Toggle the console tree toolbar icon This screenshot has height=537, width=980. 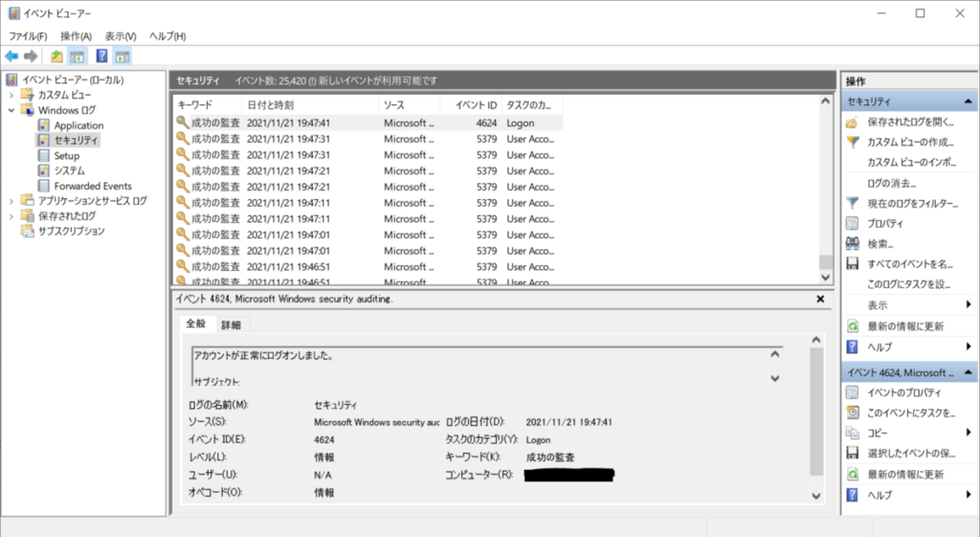tap(78, 56)
